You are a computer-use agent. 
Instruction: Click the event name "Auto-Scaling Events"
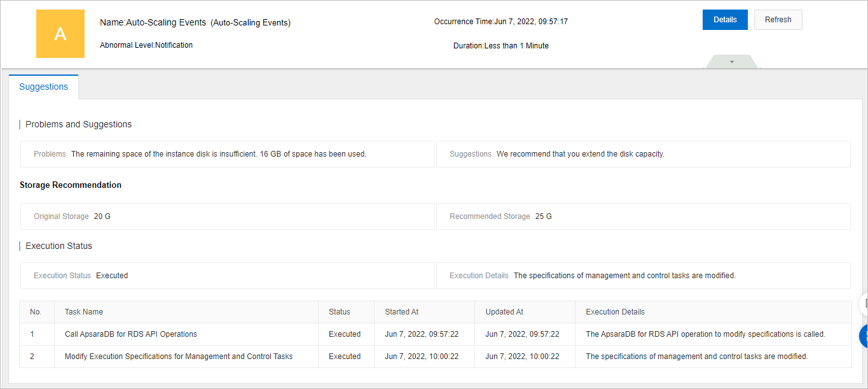(x=166, y=22)
